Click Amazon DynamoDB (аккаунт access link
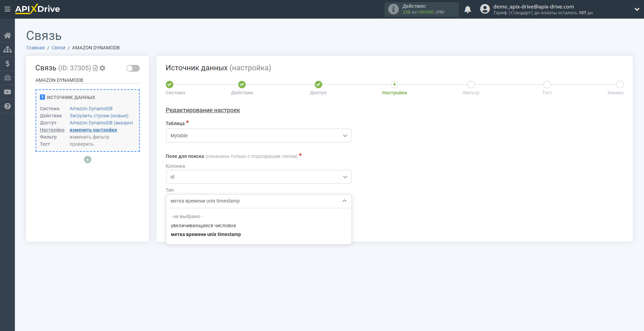The width and height of the screenshot is (644, 331). click(x=101, y=123)
